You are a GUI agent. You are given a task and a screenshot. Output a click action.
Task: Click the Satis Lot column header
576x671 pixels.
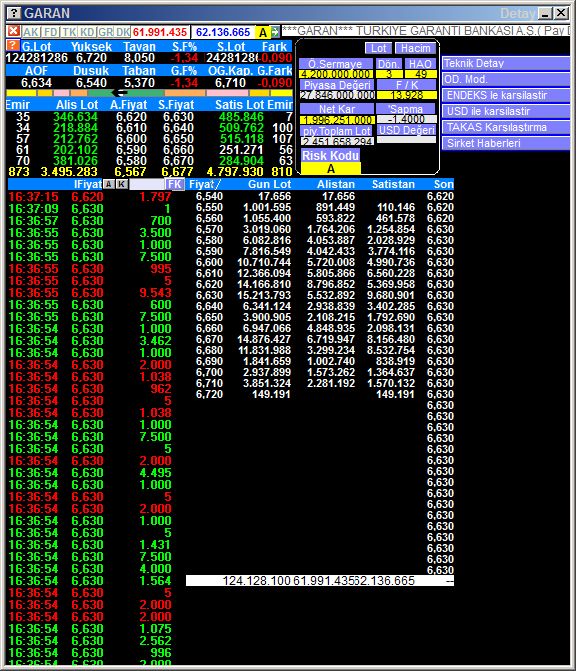(239, 105)
